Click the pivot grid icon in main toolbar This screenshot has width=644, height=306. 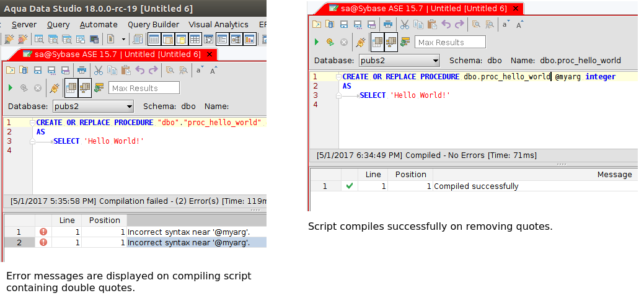(209, 40)
